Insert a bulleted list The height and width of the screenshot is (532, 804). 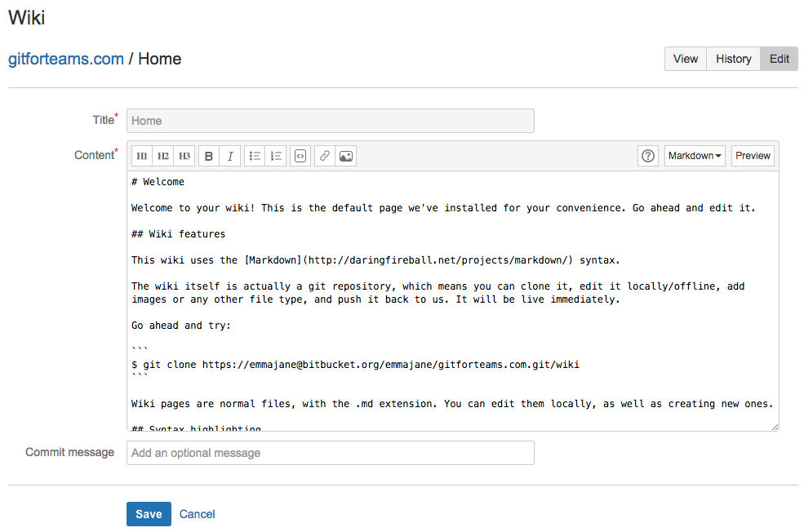pyautogui.click(x=254, y=155)
